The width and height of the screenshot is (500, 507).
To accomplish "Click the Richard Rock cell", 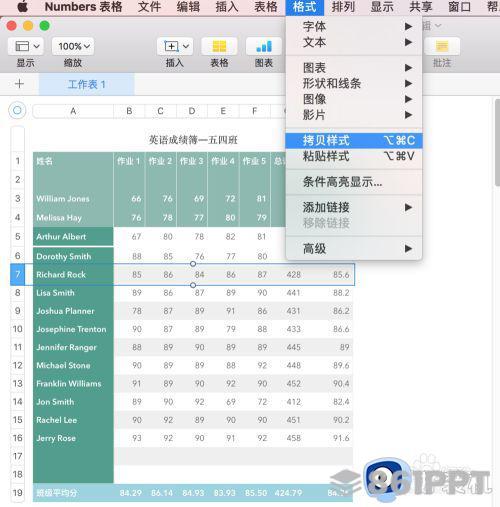I will pos(73,275).
